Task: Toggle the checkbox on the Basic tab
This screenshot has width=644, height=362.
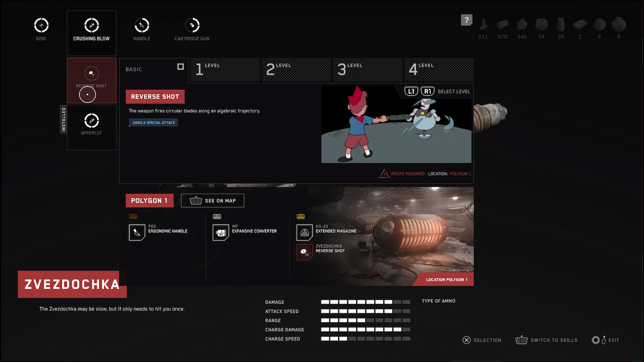Action: [181, 66]
